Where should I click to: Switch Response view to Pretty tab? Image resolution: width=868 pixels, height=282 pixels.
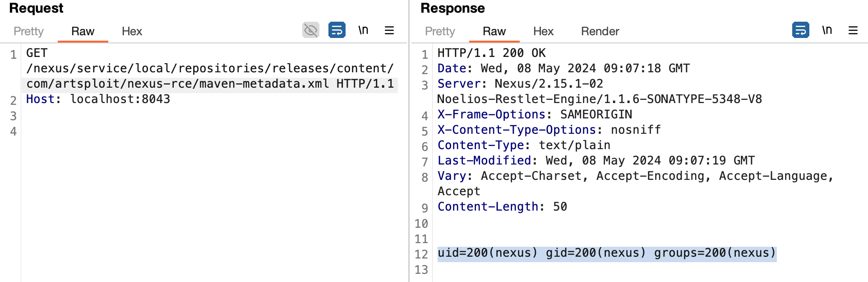coord(440,31)
